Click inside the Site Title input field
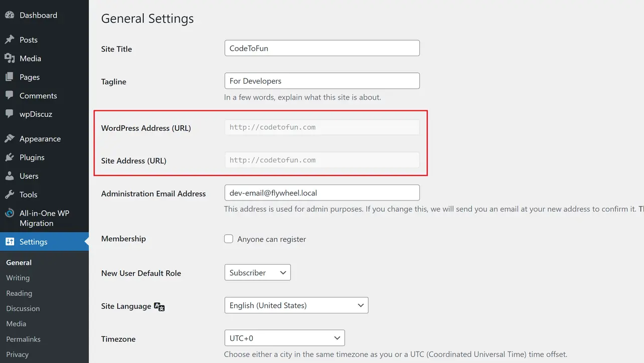Viewport: 644px width, 363px height. [321, 48]
